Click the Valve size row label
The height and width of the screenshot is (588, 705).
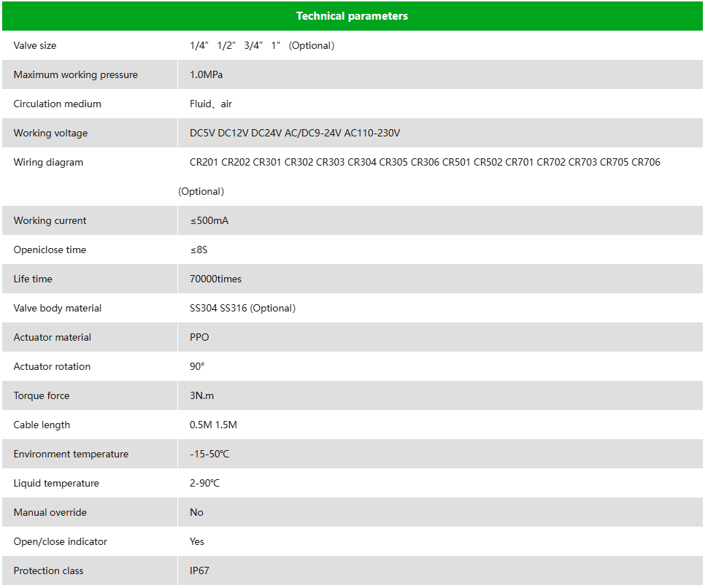pos(35,45)
